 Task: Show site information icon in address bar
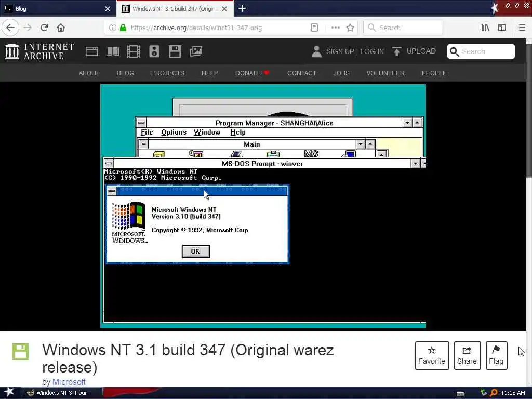click(112, 28)
